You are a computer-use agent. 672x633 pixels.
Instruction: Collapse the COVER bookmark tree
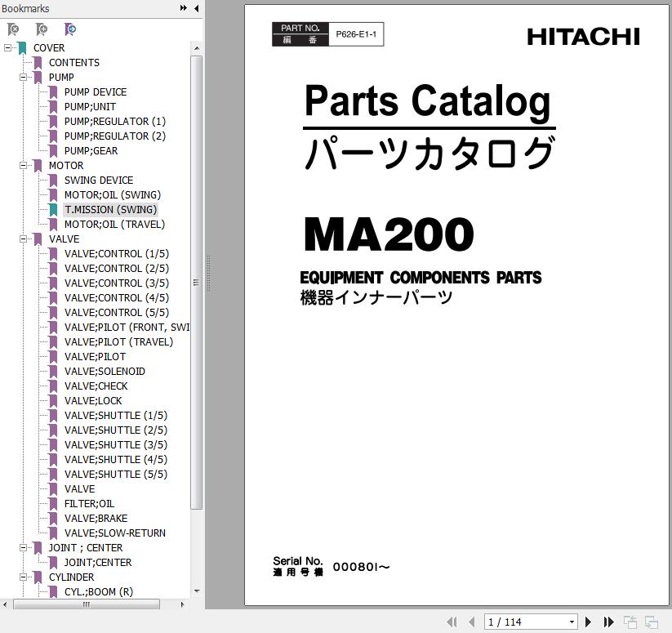[7, 47]
